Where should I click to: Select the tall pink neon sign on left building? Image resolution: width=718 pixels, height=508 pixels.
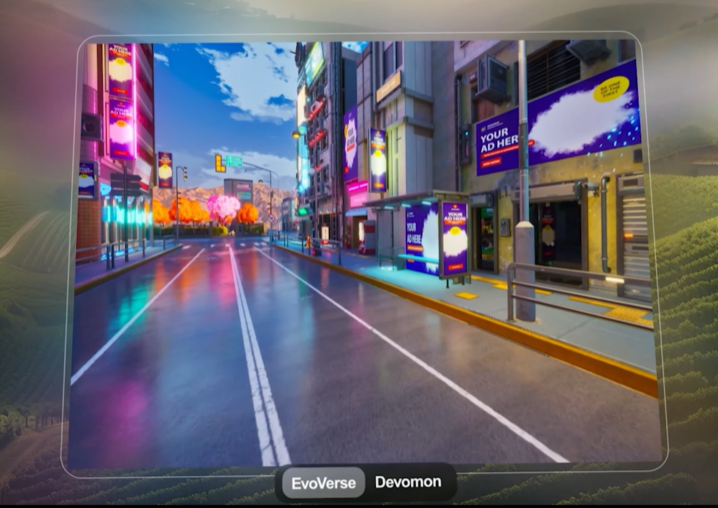point(121,100)
